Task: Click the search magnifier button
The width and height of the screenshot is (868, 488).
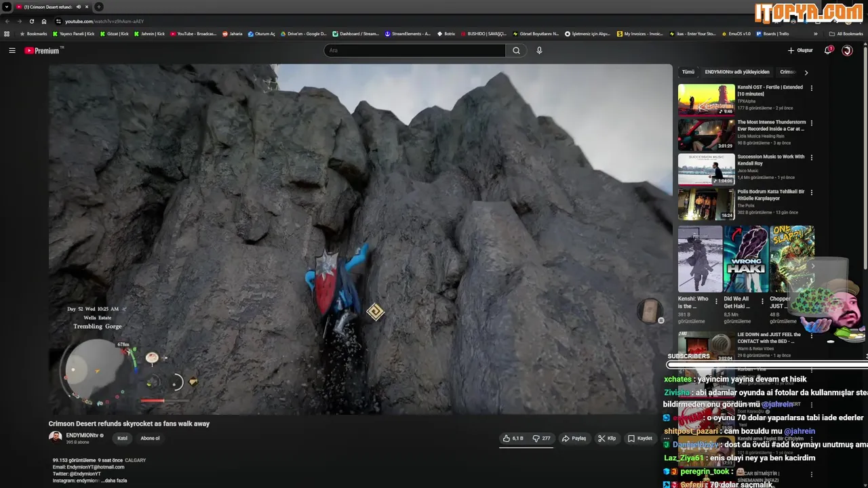Action: (x=516, y=51)
